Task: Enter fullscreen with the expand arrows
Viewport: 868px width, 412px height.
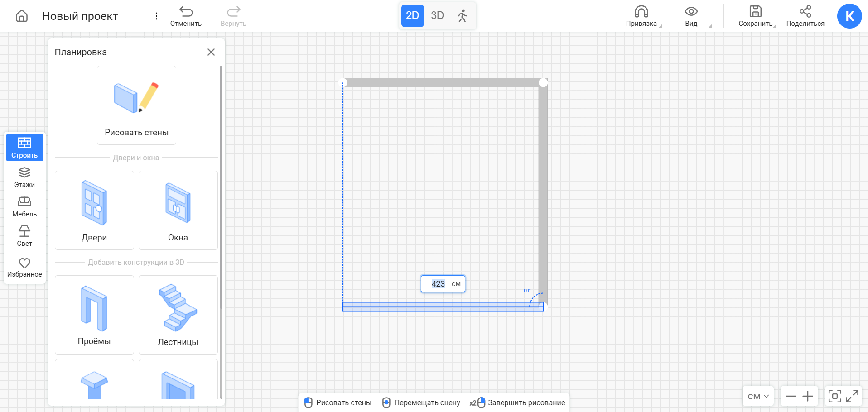Action: coord(852,397)
